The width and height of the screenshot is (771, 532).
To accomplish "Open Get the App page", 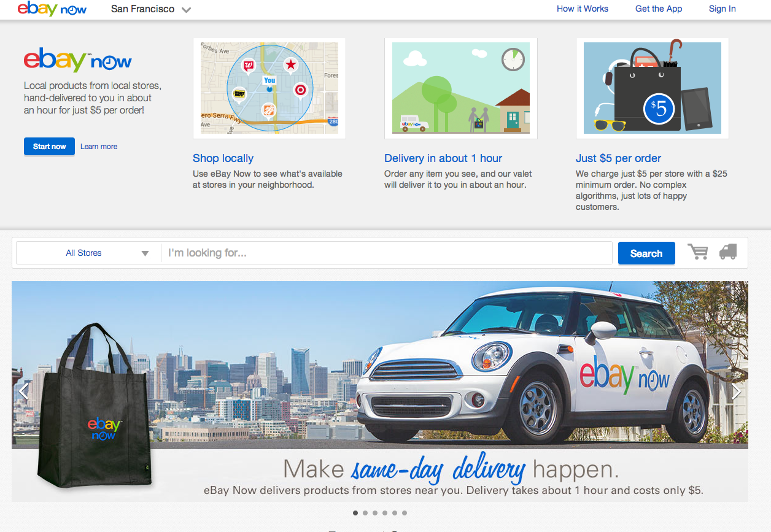I will coord(659,9).
